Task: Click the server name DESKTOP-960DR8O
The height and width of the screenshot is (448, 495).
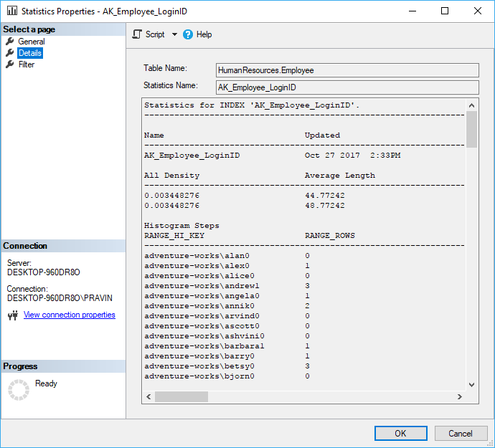Action: click(44, 272)
